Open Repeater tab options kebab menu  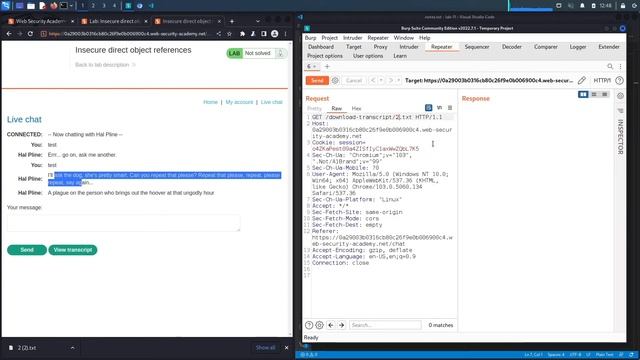[x=620, y=66]
